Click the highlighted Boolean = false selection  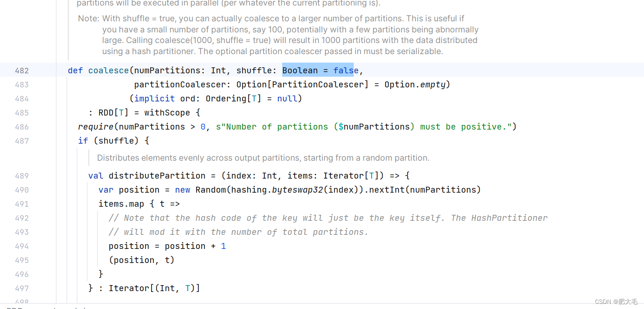coord(318,70)
